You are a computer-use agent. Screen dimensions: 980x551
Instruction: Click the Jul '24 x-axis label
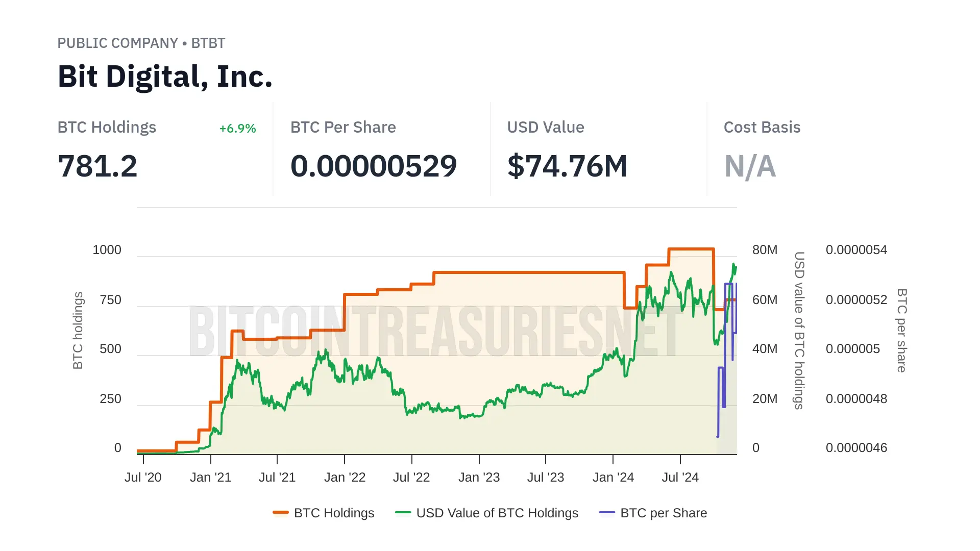pos(680,478)
